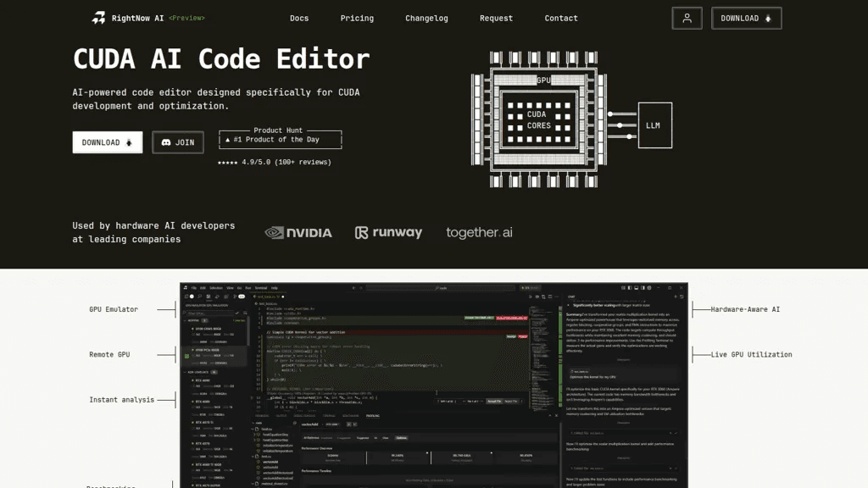Click the runway logo
Image resolution: width=868 pixels, height=488 pixels.
388,233
